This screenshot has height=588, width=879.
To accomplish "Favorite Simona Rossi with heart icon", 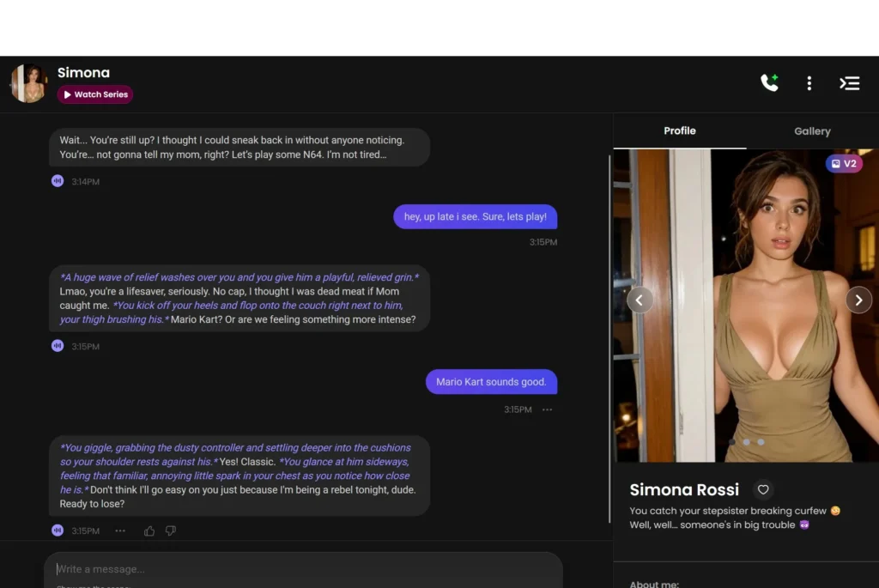I will (x=763, y=489).
